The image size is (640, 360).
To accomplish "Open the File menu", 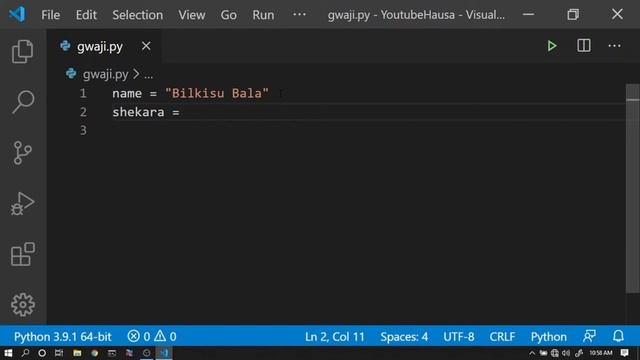I will click(x=50, y=15).
